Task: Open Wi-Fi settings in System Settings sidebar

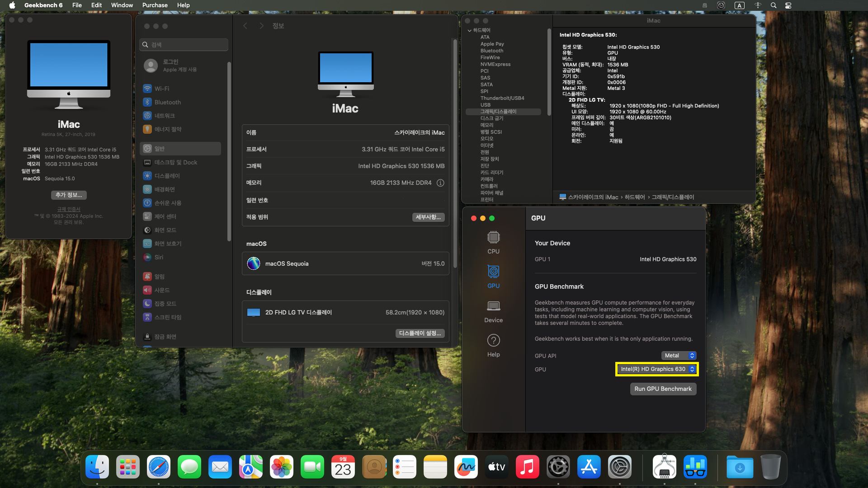Action: click(181, 89)
